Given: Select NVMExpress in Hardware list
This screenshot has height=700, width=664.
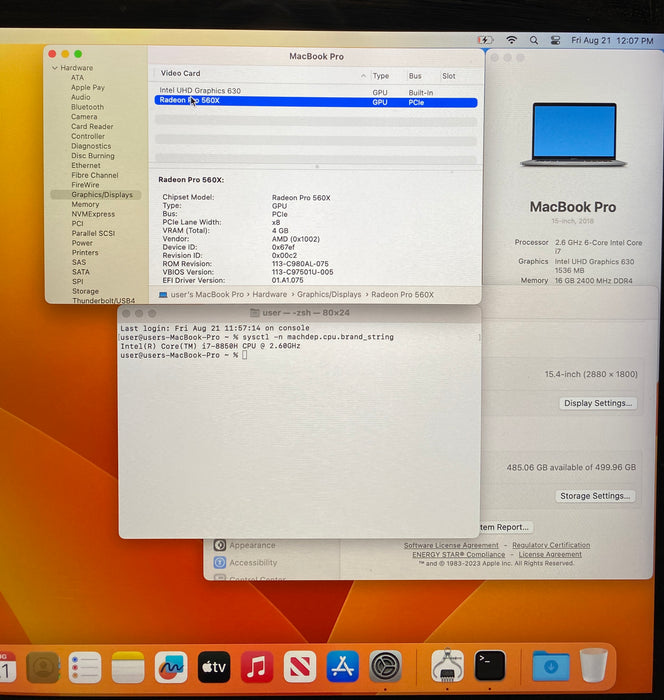Looking at the screenshot, I should [93, 214].
